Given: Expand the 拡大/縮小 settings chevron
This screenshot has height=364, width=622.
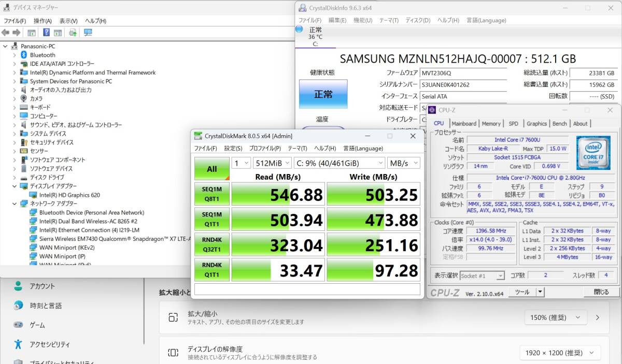Looking at the screenshot, I should (x=598, y=317).
